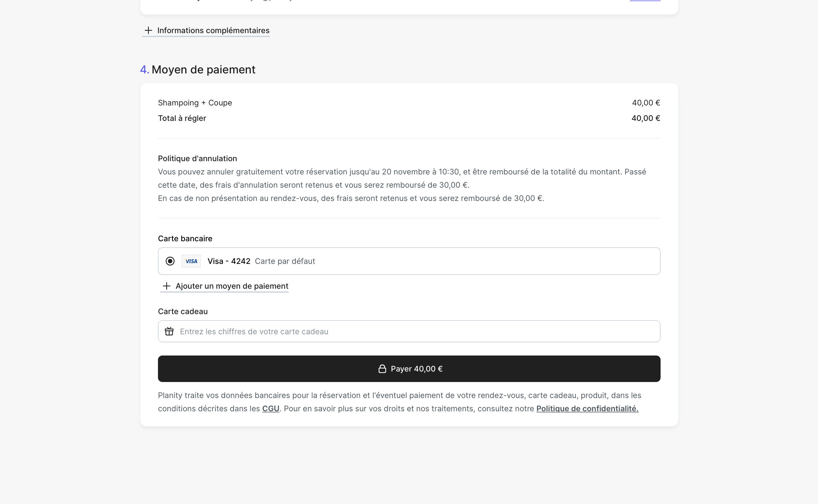
Task: Expand the Informations complémentaires section
Action: [213, 30]
